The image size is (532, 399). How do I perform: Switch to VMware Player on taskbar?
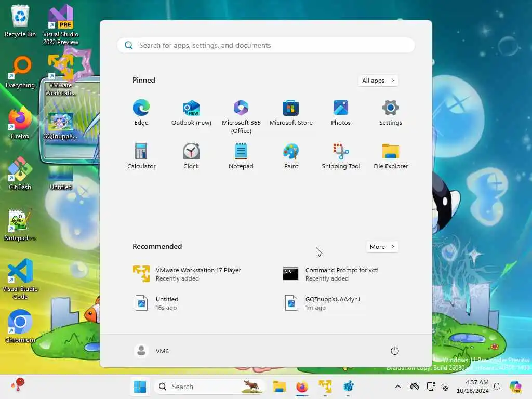[x=325, y=387]
